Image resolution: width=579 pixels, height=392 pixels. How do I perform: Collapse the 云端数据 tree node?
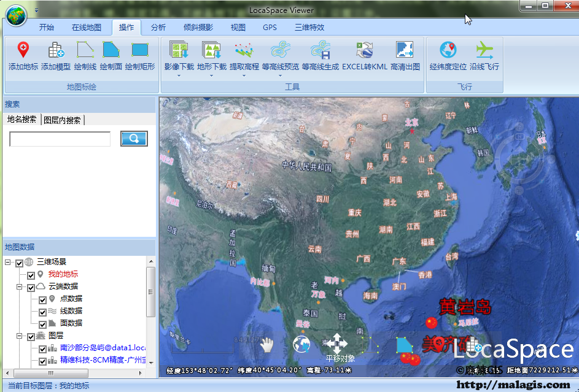point(20,286)
